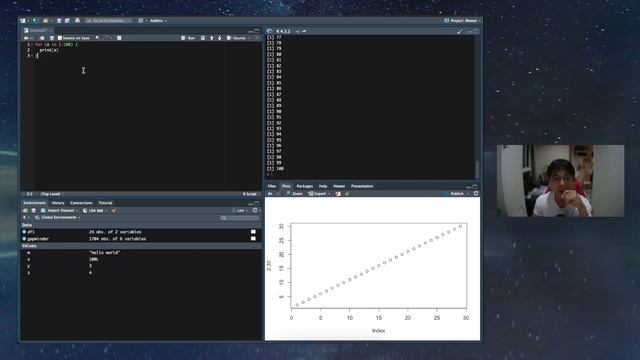Screen dimensions: 640x360
Task: Click the "24 obs. of 2 variables" description
Action: click(115, 232)
